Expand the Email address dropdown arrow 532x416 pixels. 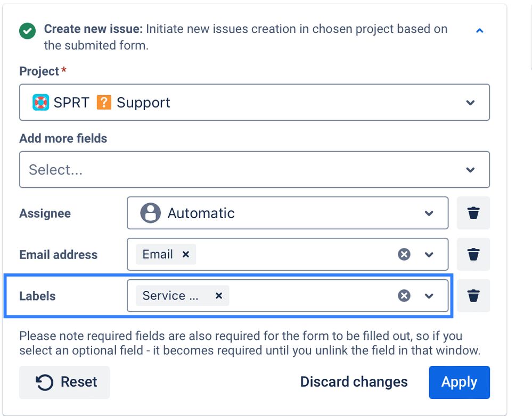429,255
